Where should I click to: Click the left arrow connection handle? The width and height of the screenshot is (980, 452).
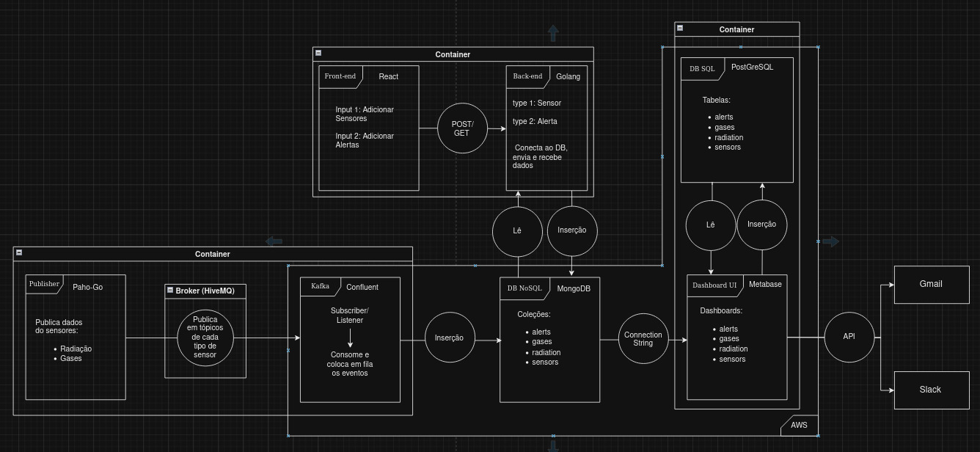click(x=274, y=241)
